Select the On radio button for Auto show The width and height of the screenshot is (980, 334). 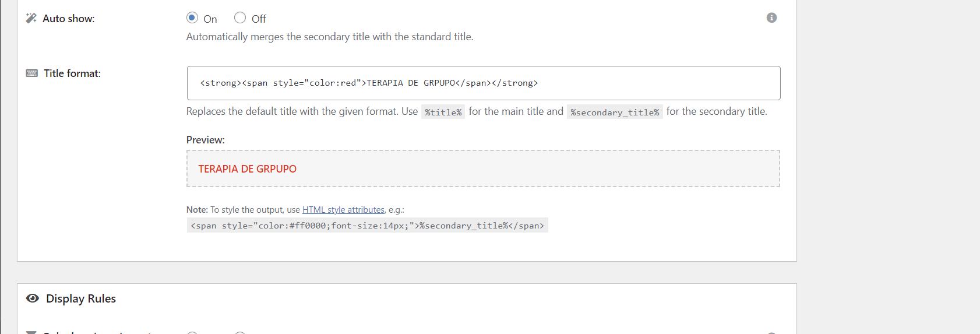pyautogui.click(x=192, y=17)
